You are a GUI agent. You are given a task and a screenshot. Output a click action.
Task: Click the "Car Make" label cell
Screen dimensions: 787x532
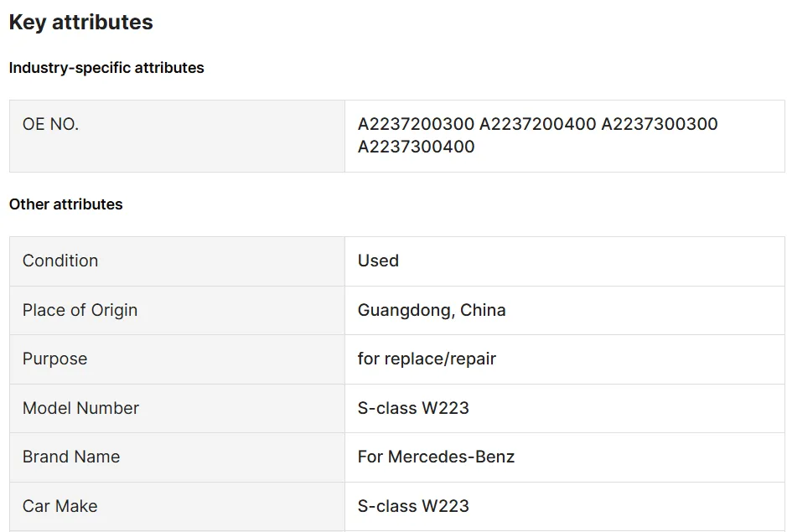click(60, 506)
